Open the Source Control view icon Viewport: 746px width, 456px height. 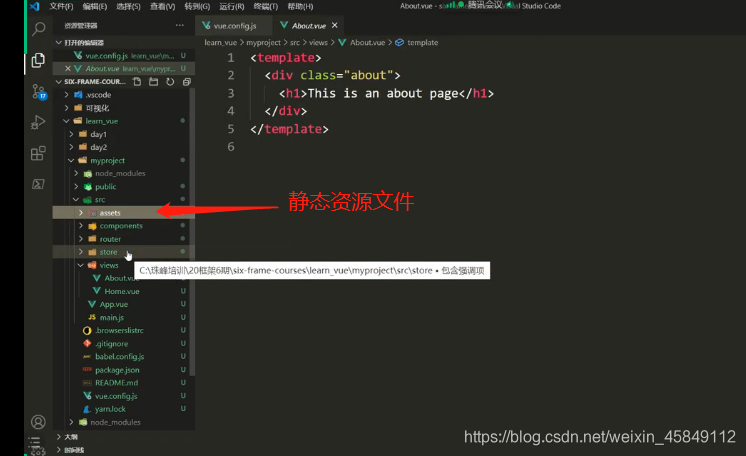tap(38, 91)
